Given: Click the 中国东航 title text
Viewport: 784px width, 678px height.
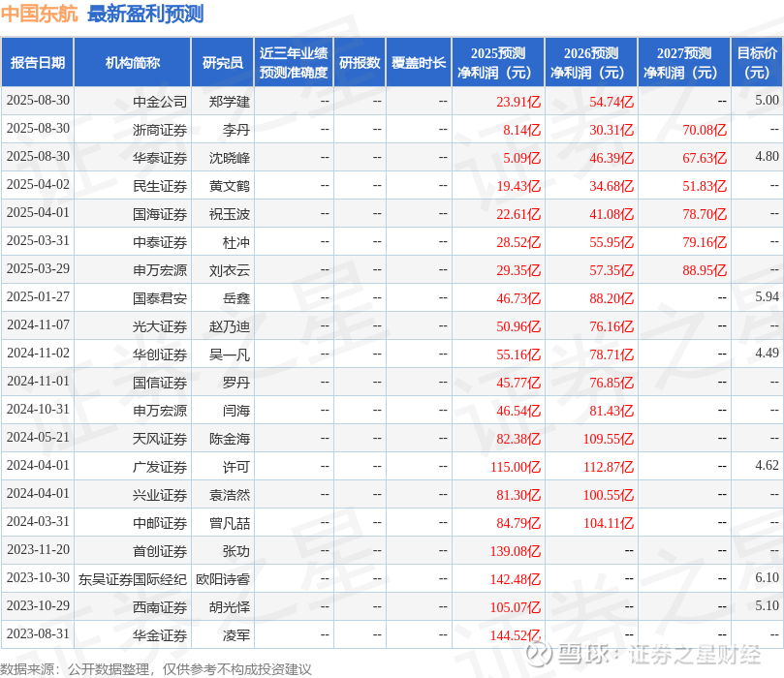Looking at the screenshot, I should tap(40, 14).
